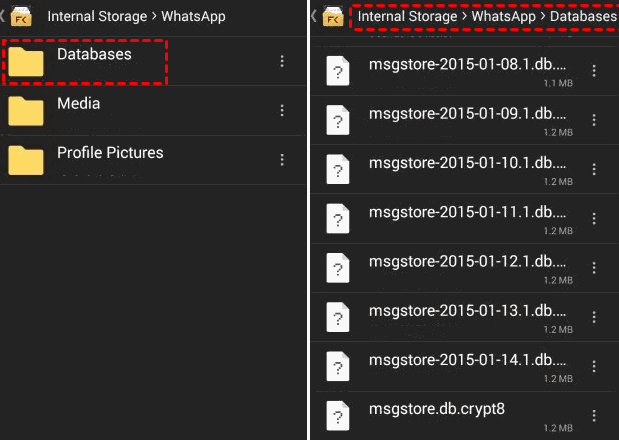Open overflow menu for Media folder

[282, 110]
